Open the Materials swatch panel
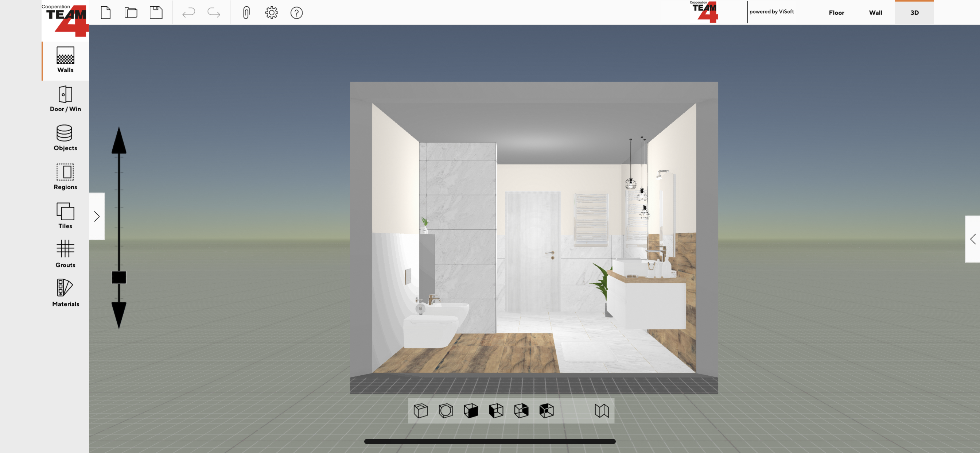The image size is (980, 453). (65, 294)
